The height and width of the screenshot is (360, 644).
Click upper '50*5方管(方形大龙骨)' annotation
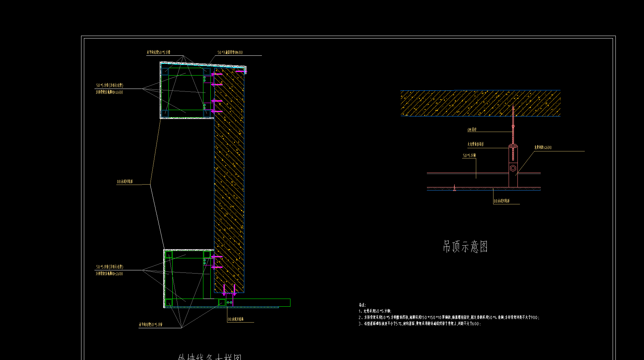(x=110, y=85)
